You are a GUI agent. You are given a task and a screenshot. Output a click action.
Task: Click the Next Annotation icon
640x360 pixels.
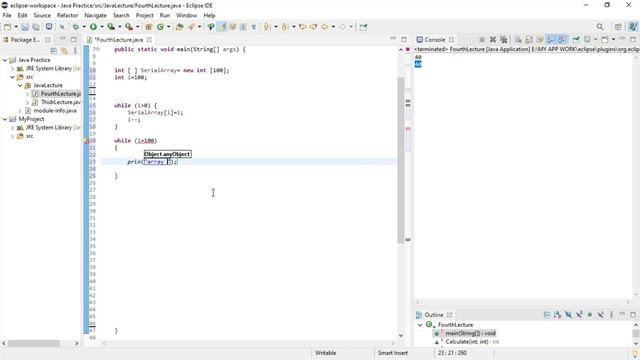267,27
